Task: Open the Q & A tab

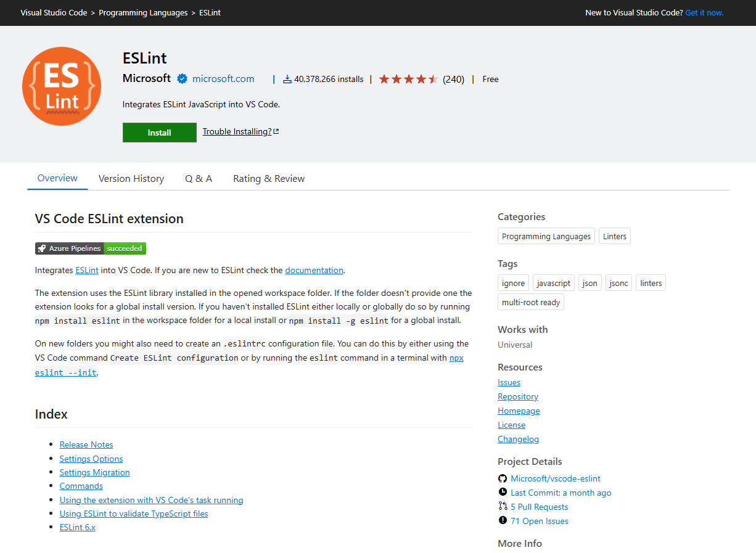Action: click(x=199, y=179)
